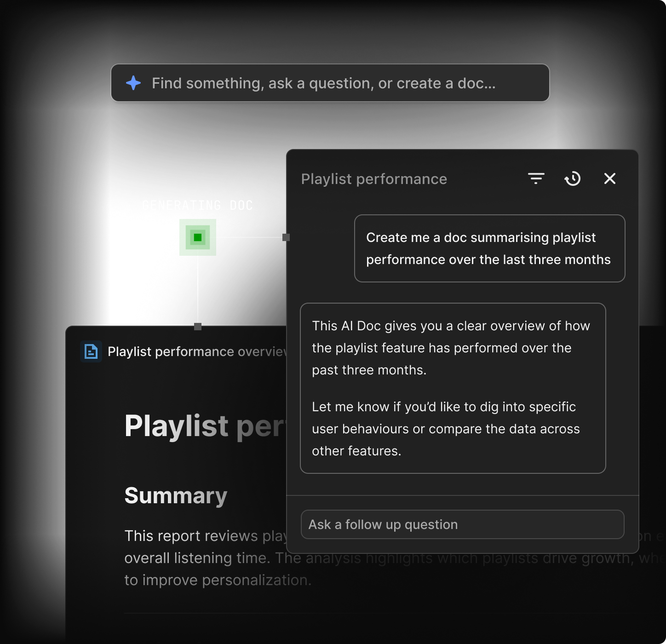This screenshot has width=666, height=644.
Task: Click the Summary section heading
Action: pyautogui.click(x=176, y=496)
